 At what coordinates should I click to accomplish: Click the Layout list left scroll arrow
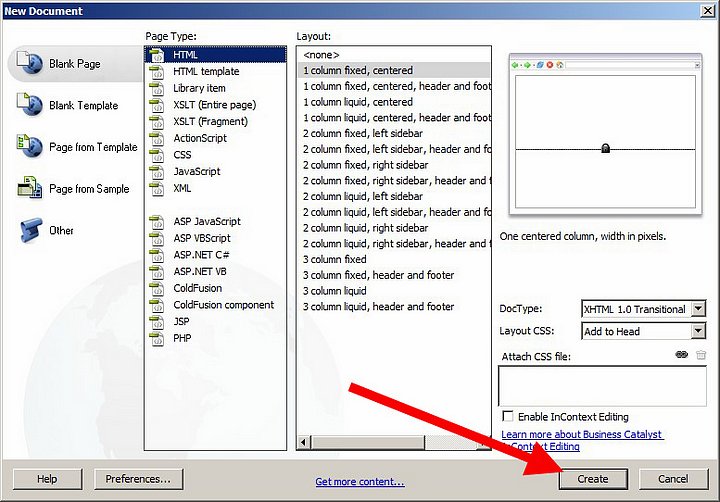coord(304,442)
